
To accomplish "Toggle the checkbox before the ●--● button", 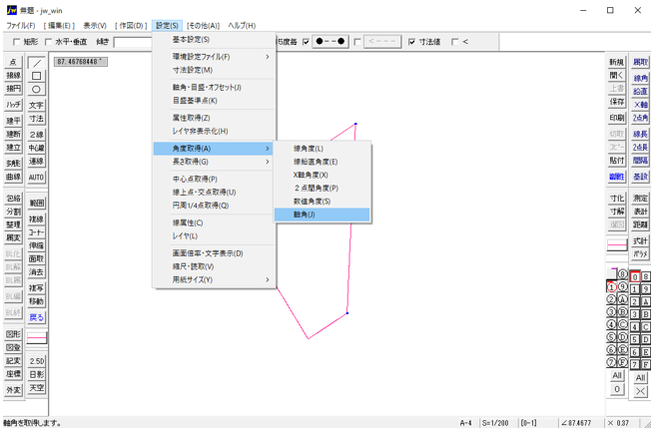I will click(x=306, y=42).
